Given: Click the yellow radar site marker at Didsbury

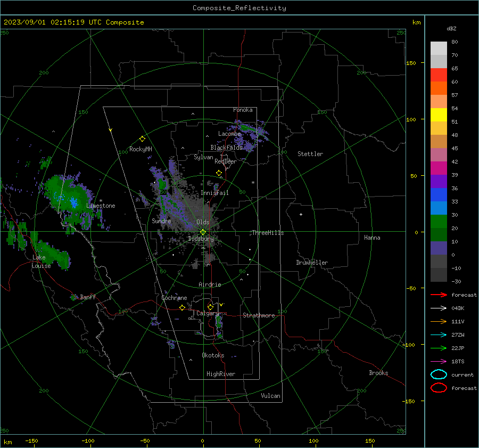Looking at the screenshot, I should tap(203, 232).
